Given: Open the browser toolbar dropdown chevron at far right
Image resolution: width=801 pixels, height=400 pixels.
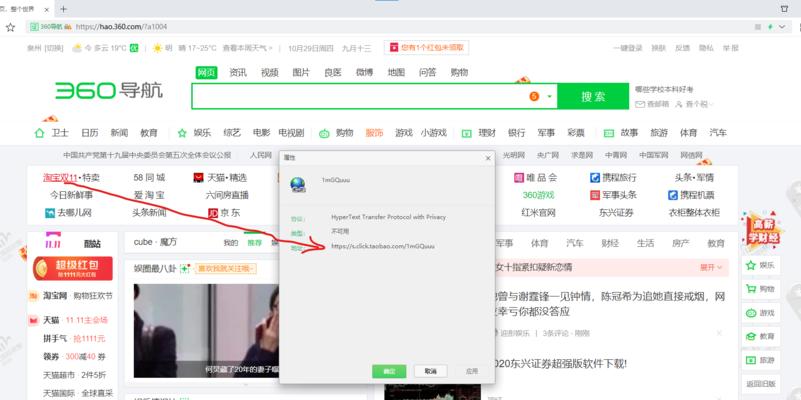Looking at the screenshot, I should 782,27.
